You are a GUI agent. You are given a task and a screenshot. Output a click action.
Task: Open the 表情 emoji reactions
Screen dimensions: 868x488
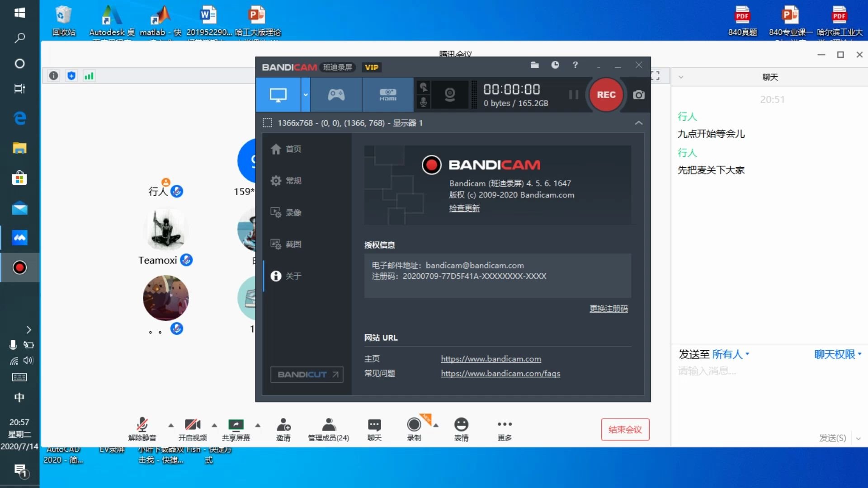[461, 429]
